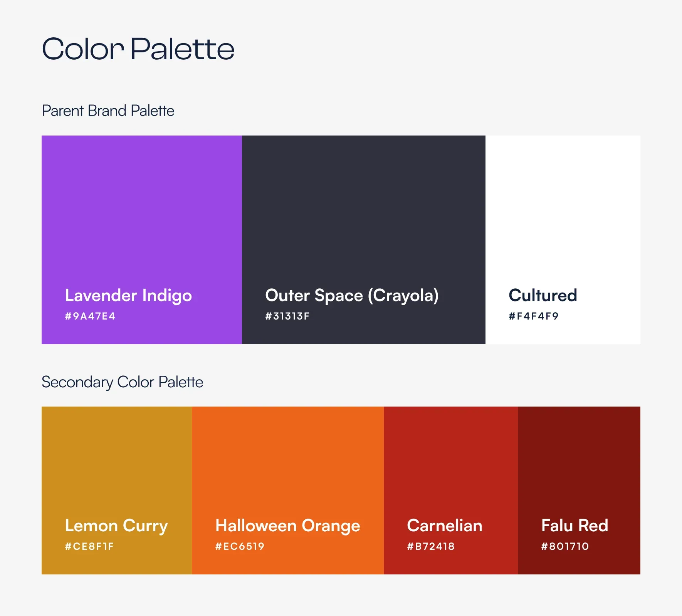Screen dimensions: 682x616
Task: Click the Lavender Indigo name label
Action: [128, 296]
